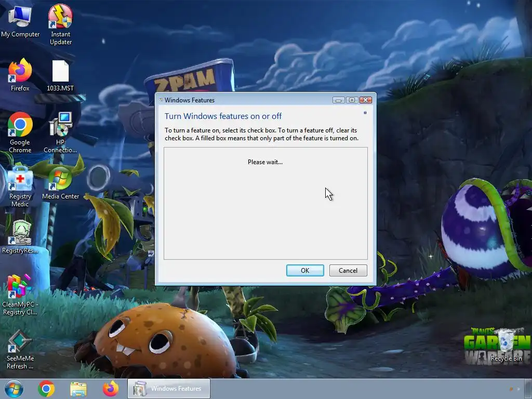The height and width of the screenshot is (399, 532).
Task: Open the SeeMeMe Refresh shortcut
Action: [20, 350]
